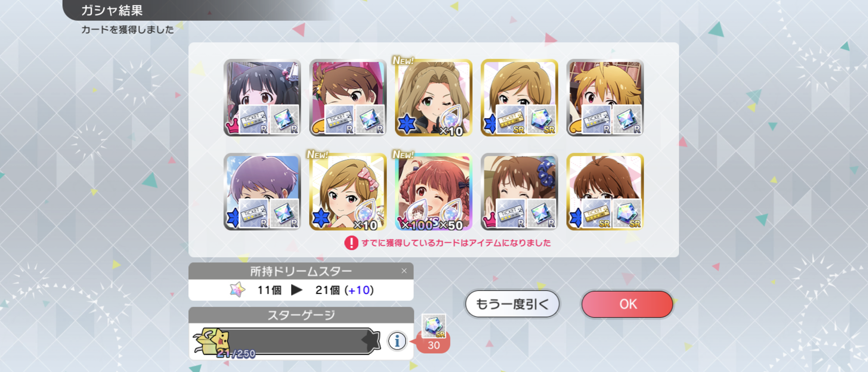
Task: Select the blonde girl card in top row
Action: click(x=605, y=98)
